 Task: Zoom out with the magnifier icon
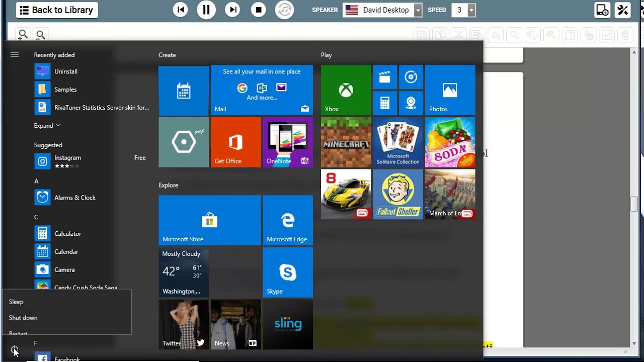click(41, 35)
